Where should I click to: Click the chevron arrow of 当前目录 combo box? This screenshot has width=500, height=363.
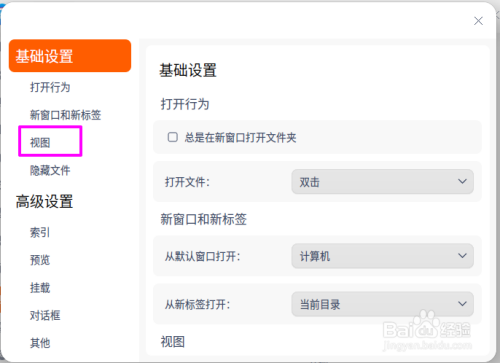tap(462, 304)
